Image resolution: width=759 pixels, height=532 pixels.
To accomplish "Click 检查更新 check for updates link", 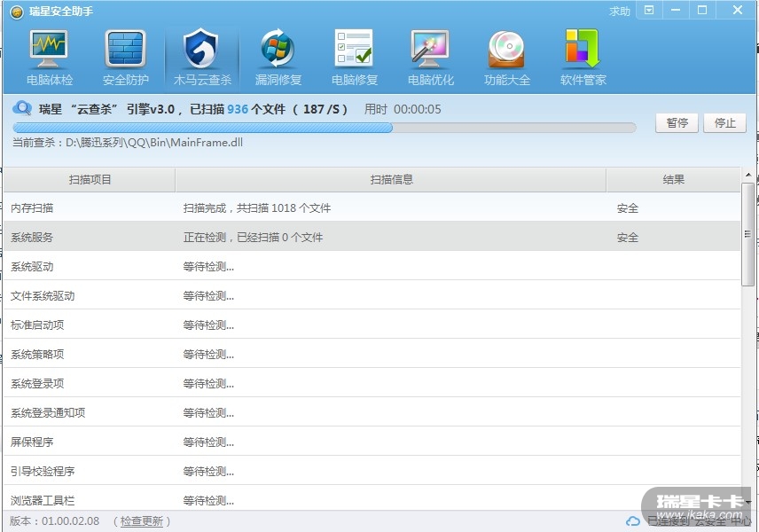I will click(141, 521).
